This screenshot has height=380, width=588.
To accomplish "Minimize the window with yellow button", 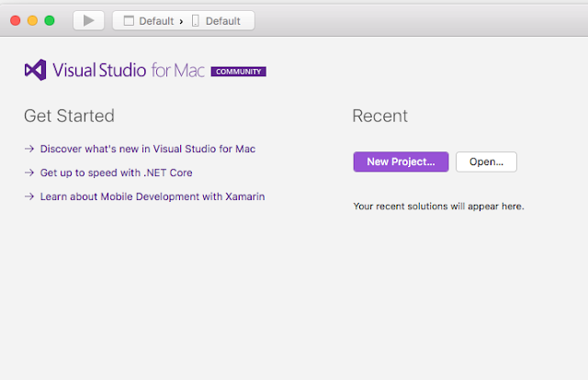I will point(33,20).
